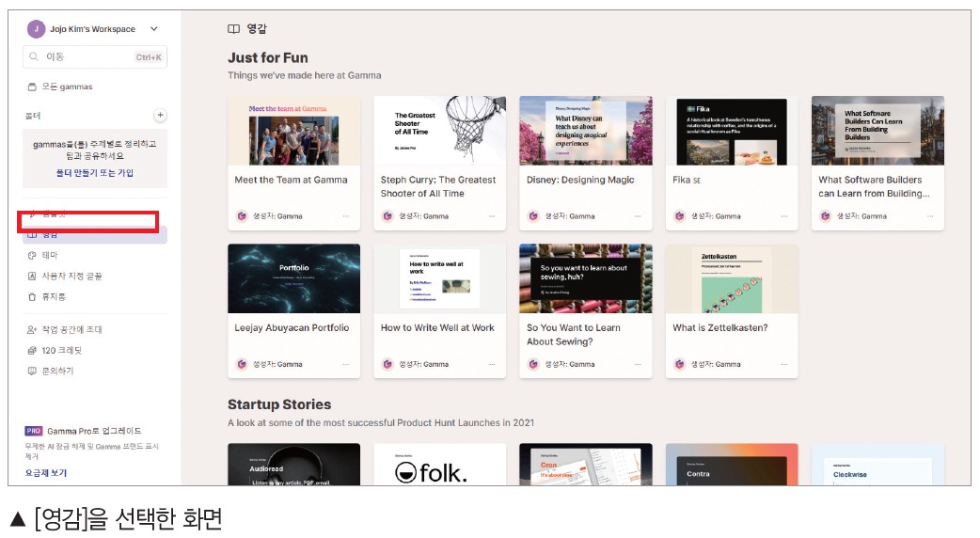Select the 템플릿 sidebar item
Screen dimensions: 980x538
coord(95,214)
